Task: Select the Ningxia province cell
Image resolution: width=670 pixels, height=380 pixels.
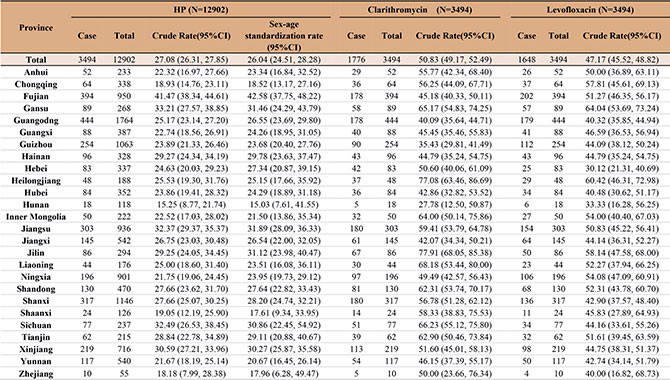Action: (36, 277)
